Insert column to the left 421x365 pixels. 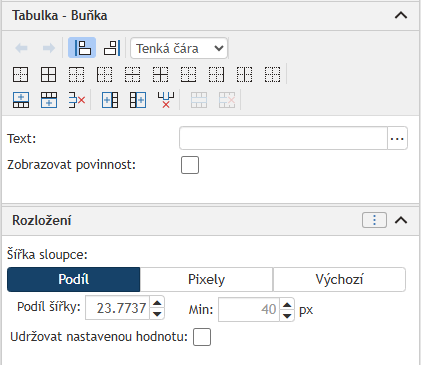click(x=110, y=100)
